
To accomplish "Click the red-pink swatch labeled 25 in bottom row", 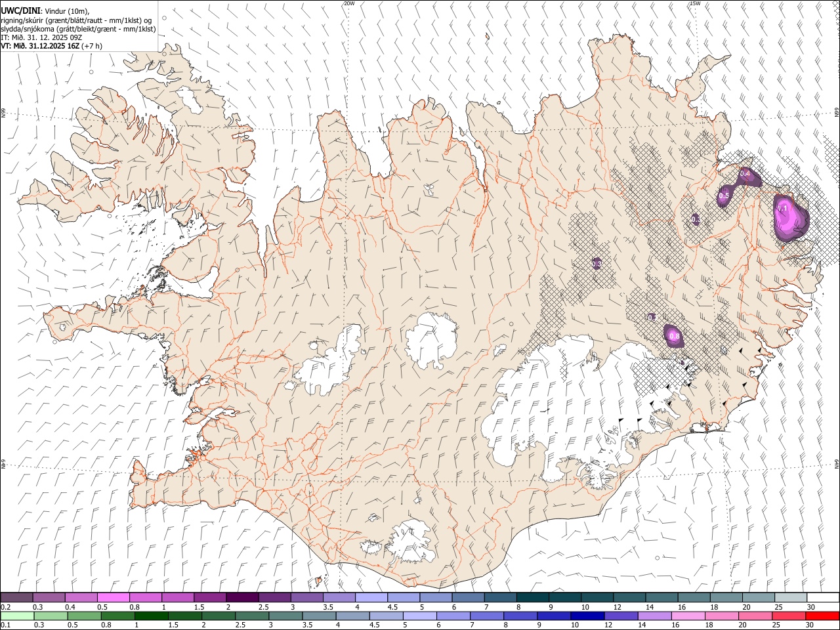I will click(789, 616).
